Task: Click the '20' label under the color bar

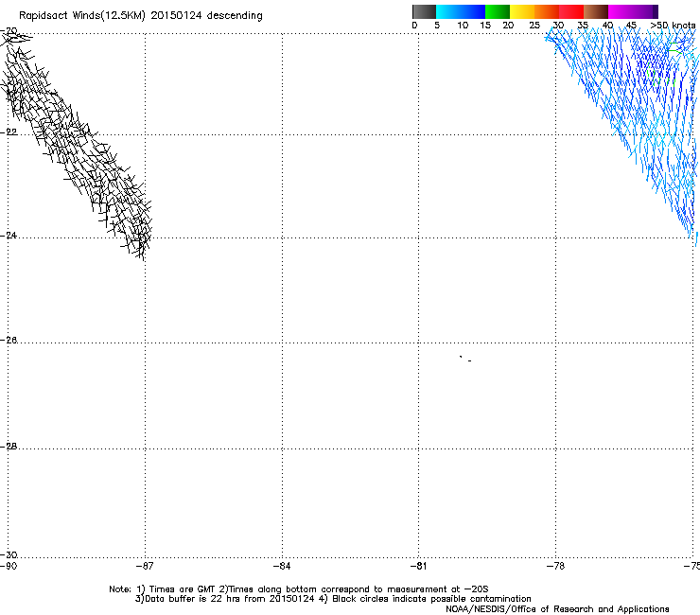Action: tap(508, 26)
